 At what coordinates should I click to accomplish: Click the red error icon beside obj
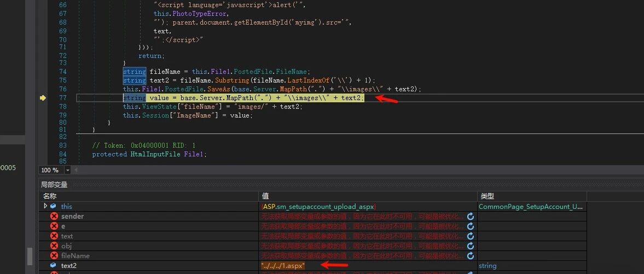[x=54, y=246]
